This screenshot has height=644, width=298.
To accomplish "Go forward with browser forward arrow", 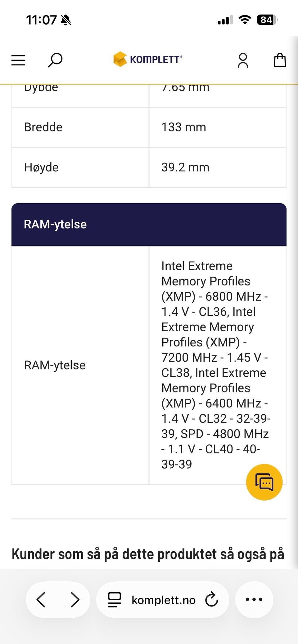I will click(x=75, y=599).
